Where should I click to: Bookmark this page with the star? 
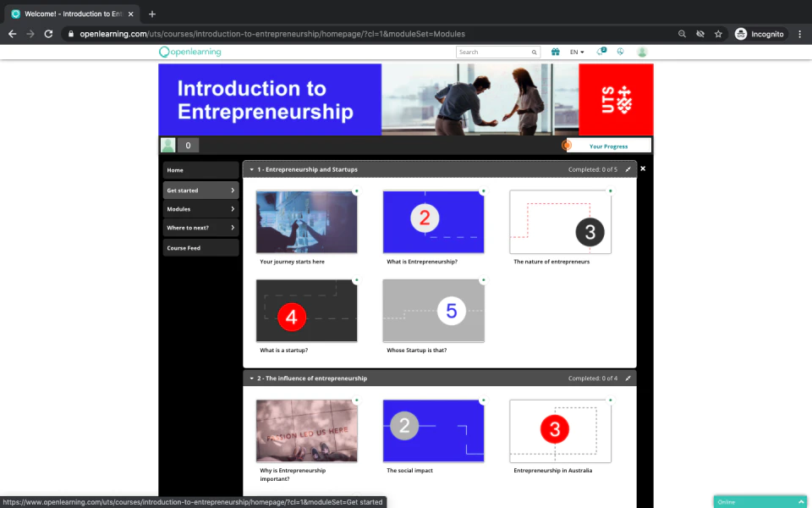click(718, 34)
